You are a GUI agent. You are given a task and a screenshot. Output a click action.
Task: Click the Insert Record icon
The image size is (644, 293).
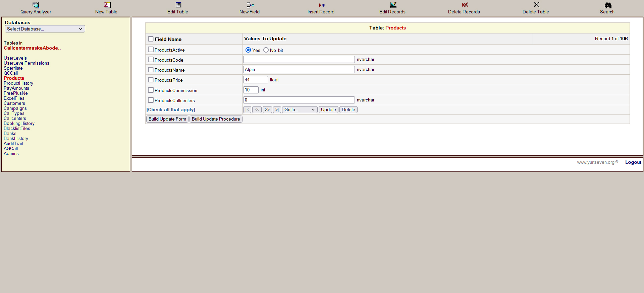click(x=322, y=5)
